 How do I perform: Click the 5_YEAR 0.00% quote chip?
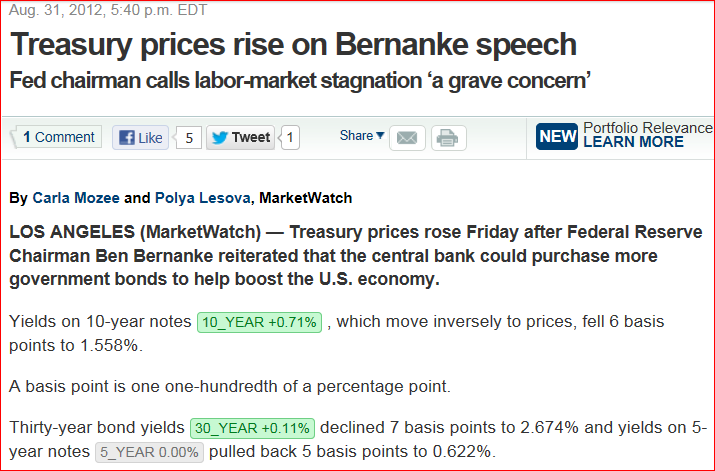[x=150, y=452]
